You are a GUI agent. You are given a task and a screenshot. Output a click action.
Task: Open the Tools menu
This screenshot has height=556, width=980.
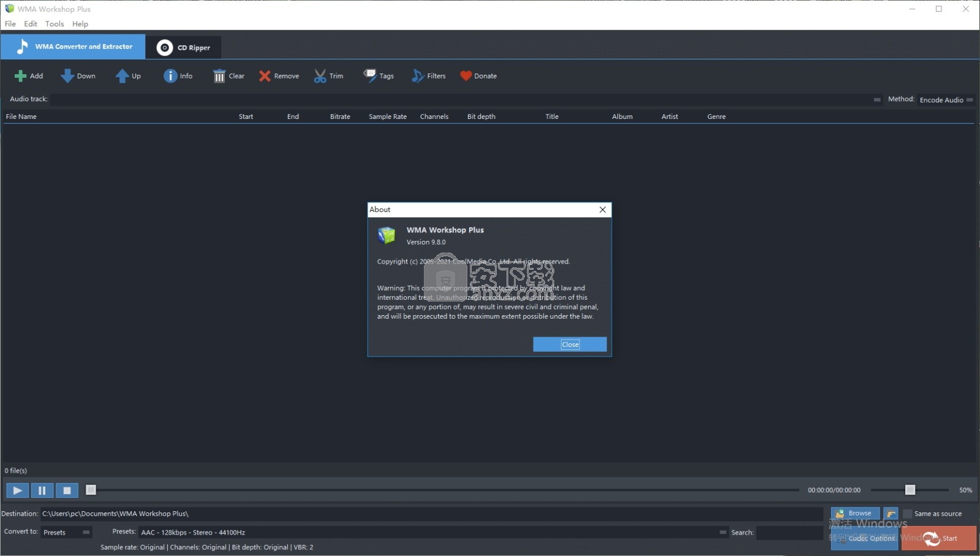(x=55, y=24)
